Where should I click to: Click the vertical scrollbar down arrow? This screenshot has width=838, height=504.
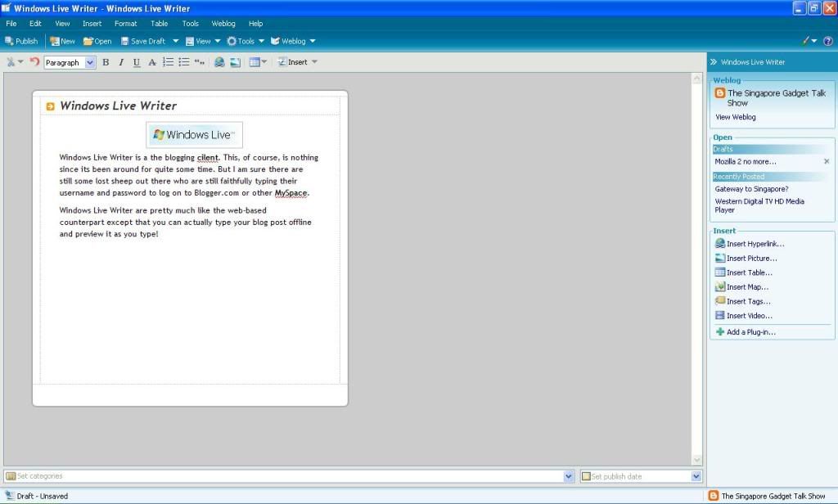coord(697,460)
